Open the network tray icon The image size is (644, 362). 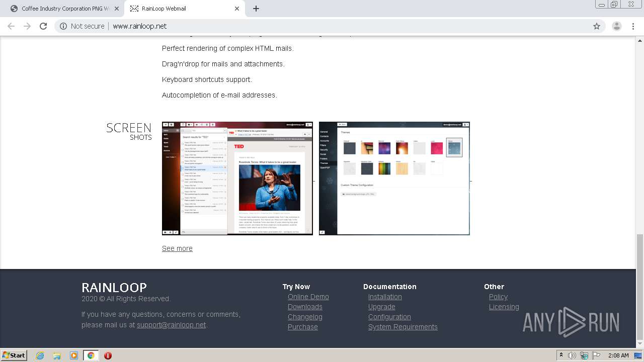[584, 355]
